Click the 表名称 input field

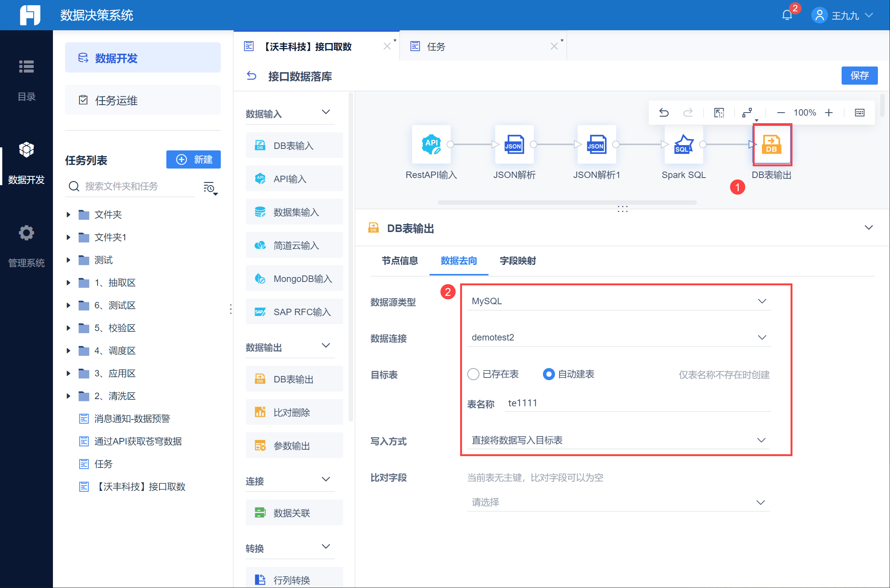pyautogui.click(x=637, y=403)
